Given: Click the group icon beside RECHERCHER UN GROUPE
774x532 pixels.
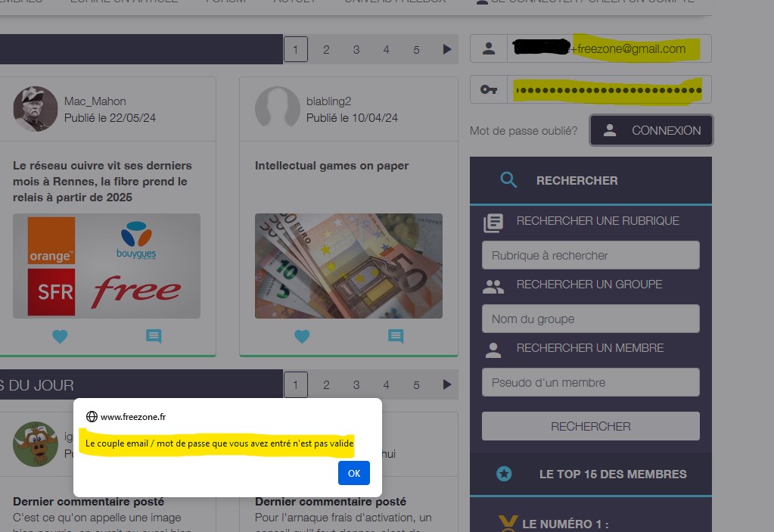Looking at the screenshot, I should point(493,287).
